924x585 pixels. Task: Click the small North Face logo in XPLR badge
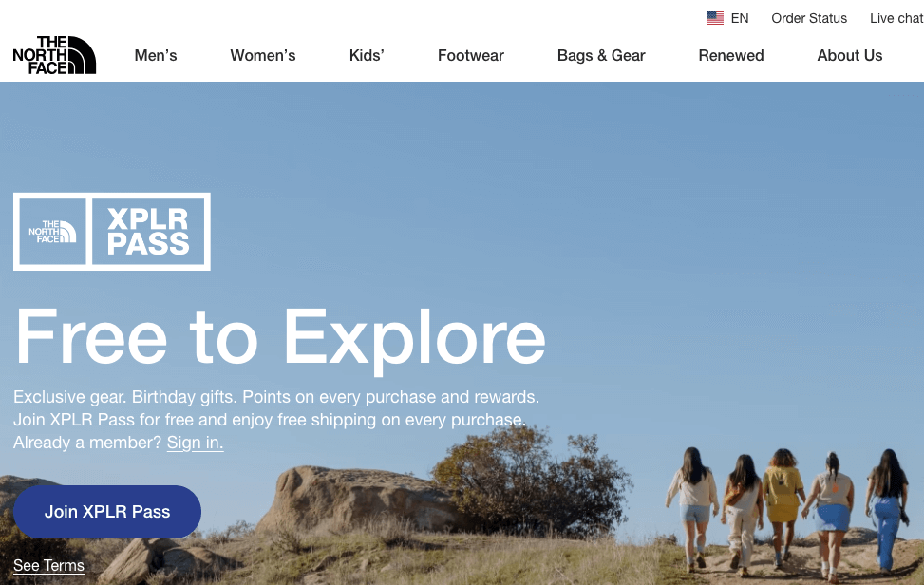(x=52, y=232)
